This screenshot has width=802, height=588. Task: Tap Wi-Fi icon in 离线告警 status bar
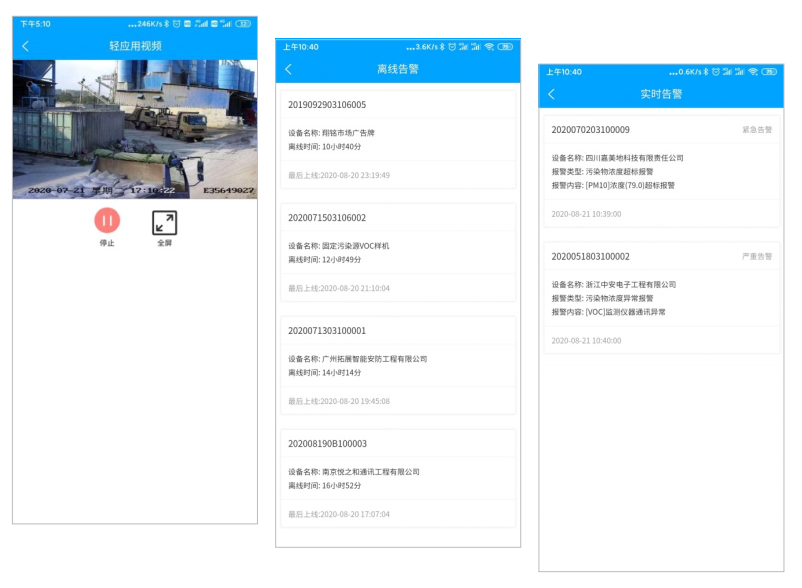pyautogui.click(x=489, y=47)
